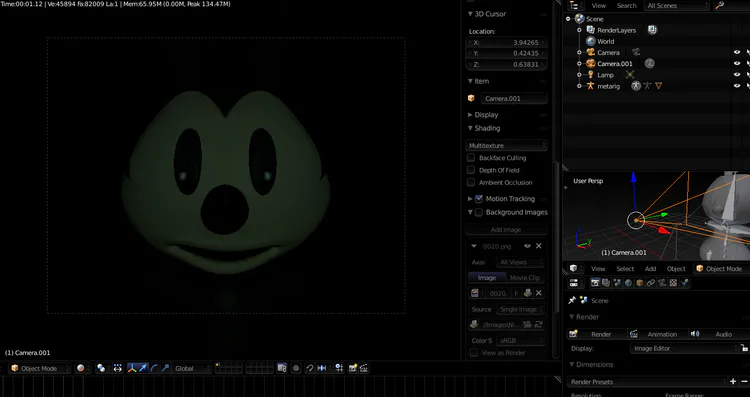The image size is (750, 397).
Task: Toggle the 3D manipulator axes icon
Action: tap(132, 368)
